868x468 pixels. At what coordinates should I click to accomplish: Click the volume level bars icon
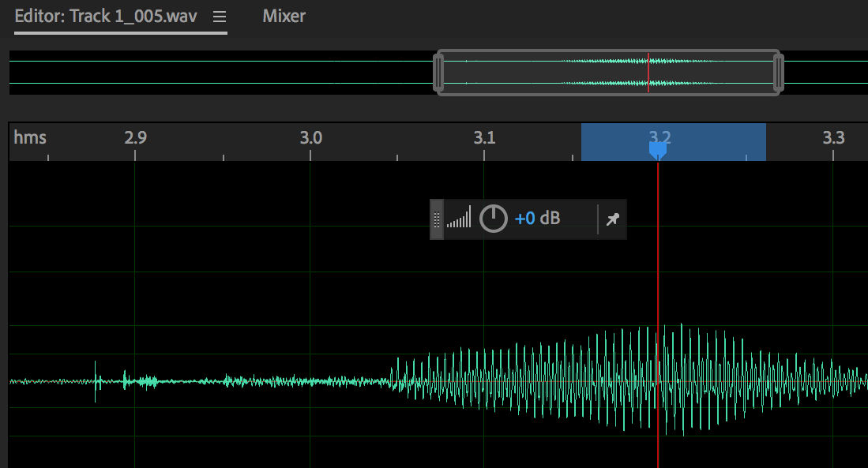[x=459, y=217]
